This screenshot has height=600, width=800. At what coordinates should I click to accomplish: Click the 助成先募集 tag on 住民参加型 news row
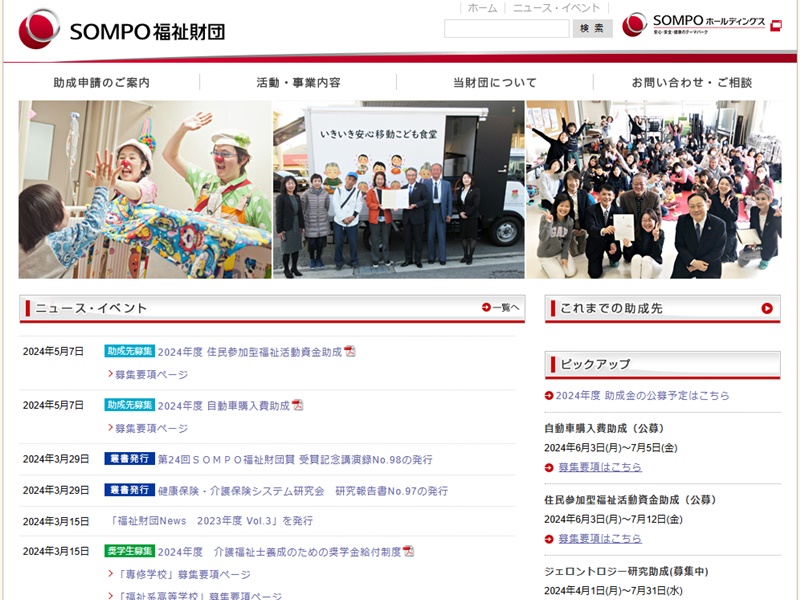(x=130, y=351)
